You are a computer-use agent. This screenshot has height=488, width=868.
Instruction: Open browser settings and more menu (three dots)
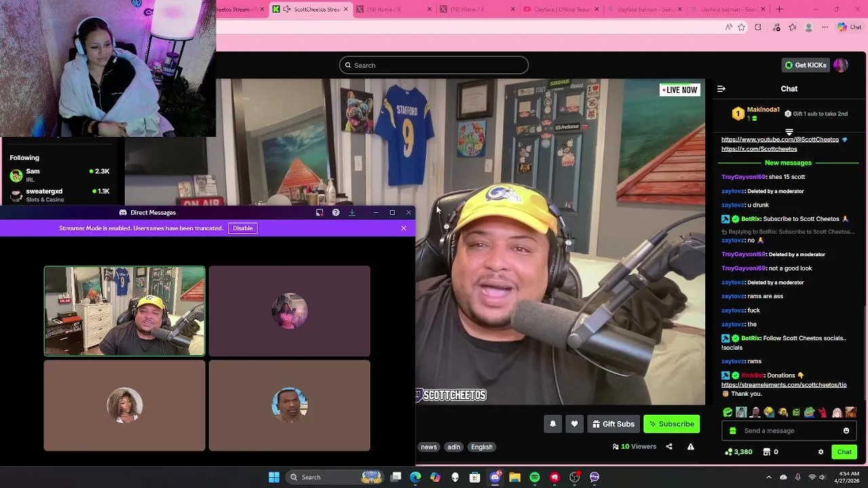tap(825, 28)
